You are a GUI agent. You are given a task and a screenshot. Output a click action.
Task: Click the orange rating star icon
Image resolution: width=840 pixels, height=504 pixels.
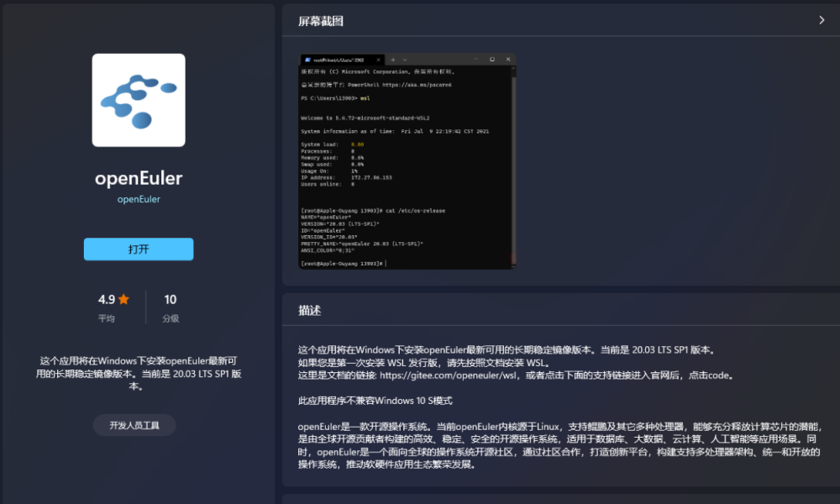click(x=123, y=299)
